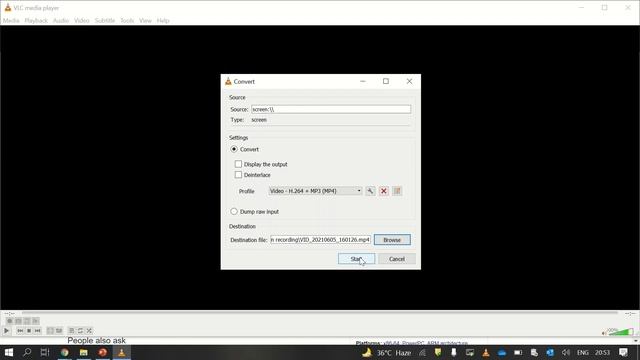Click the Next media button
640x360 pixels.
(x=38, y=331)
